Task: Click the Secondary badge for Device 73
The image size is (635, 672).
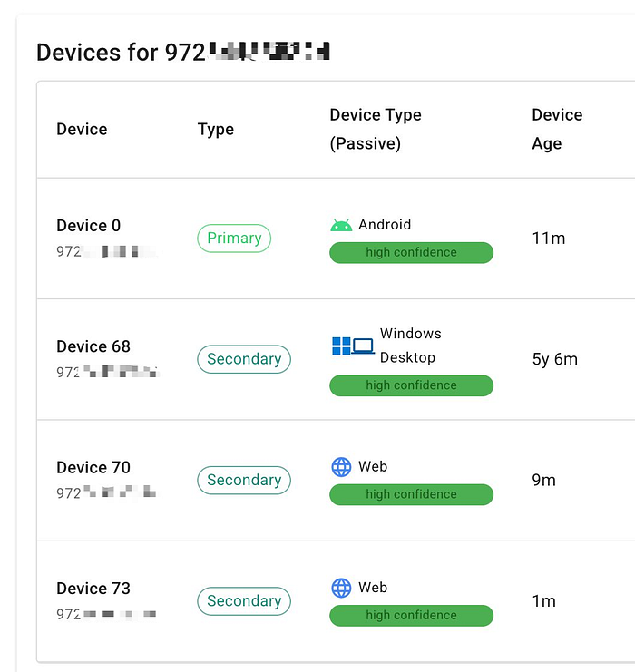Action: pos(244,601)
